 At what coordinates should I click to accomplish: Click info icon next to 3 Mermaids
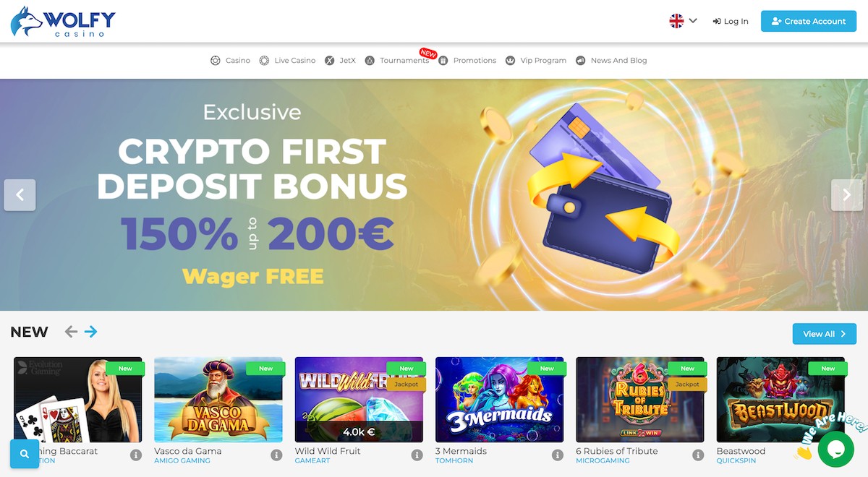pos(557,455)
